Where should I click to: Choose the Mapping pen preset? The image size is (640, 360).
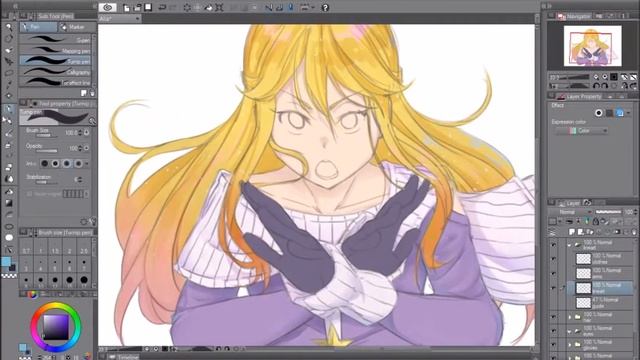tap(56, 50)
